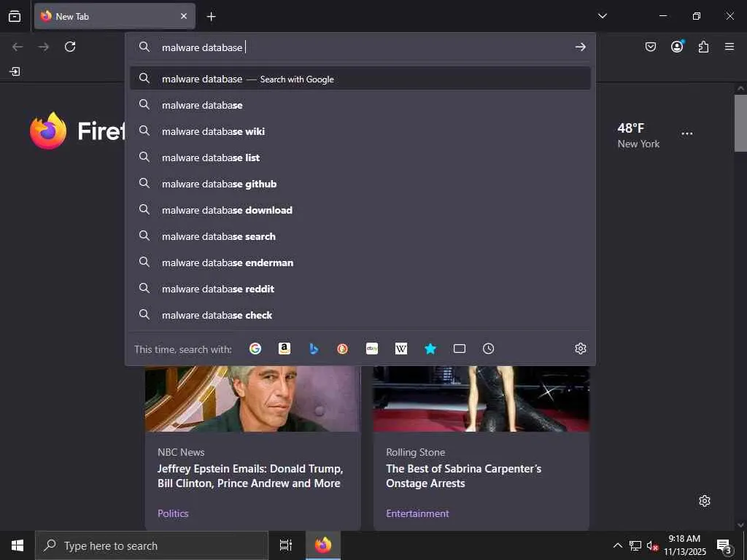Click the NBC News story thumbnail image

tap(252, 399)
